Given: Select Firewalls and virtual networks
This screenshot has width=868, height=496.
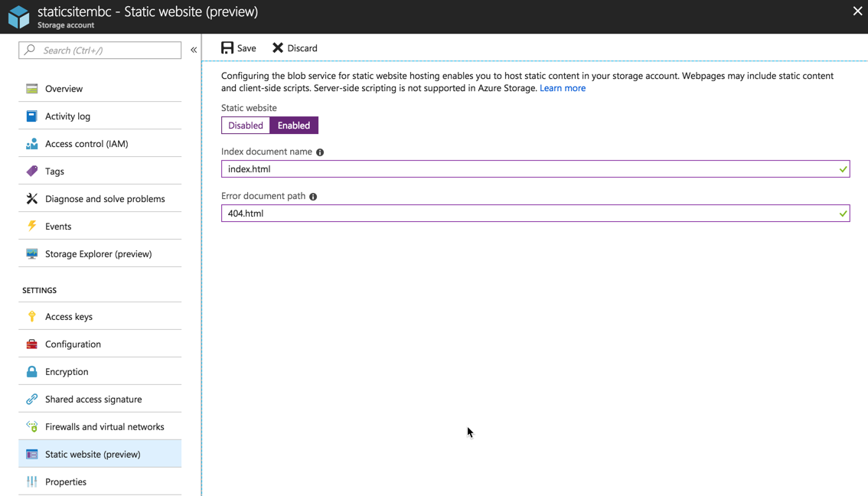Looking at the screenshot, I should [x=104, y=427].
